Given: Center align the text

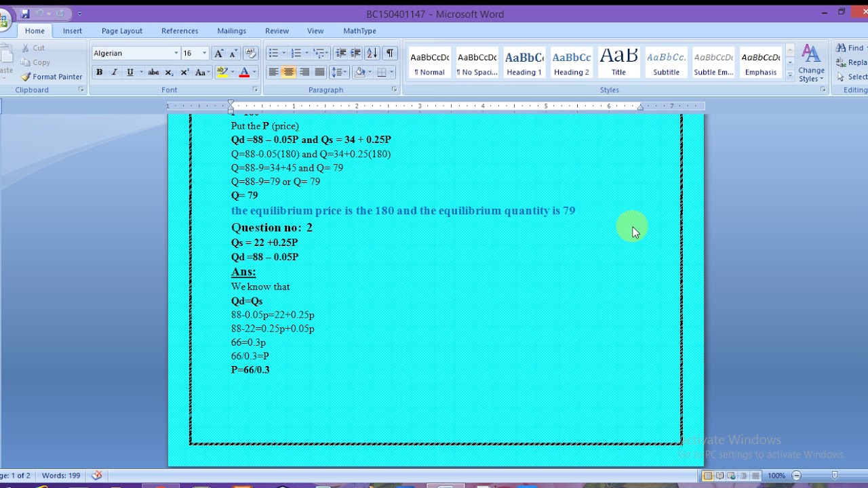Looking at the screenshot, I should point(289,73).
